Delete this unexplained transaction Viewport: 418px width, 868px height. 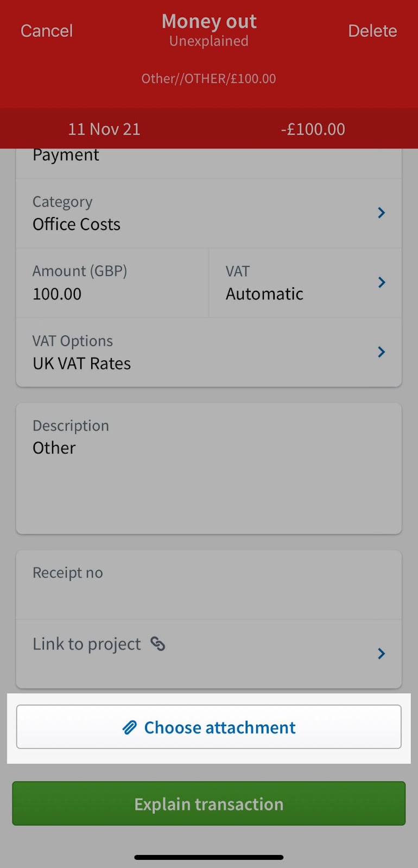point(372,30)
